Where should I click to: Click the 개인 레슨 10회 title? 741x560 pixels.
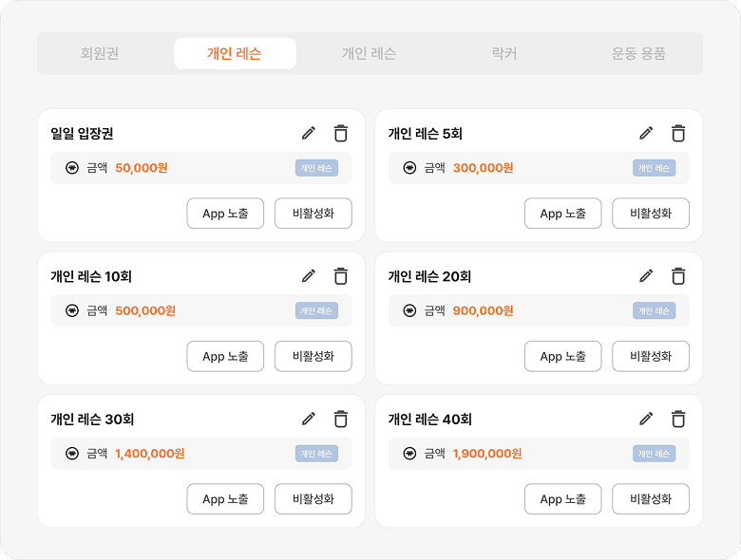91,276
